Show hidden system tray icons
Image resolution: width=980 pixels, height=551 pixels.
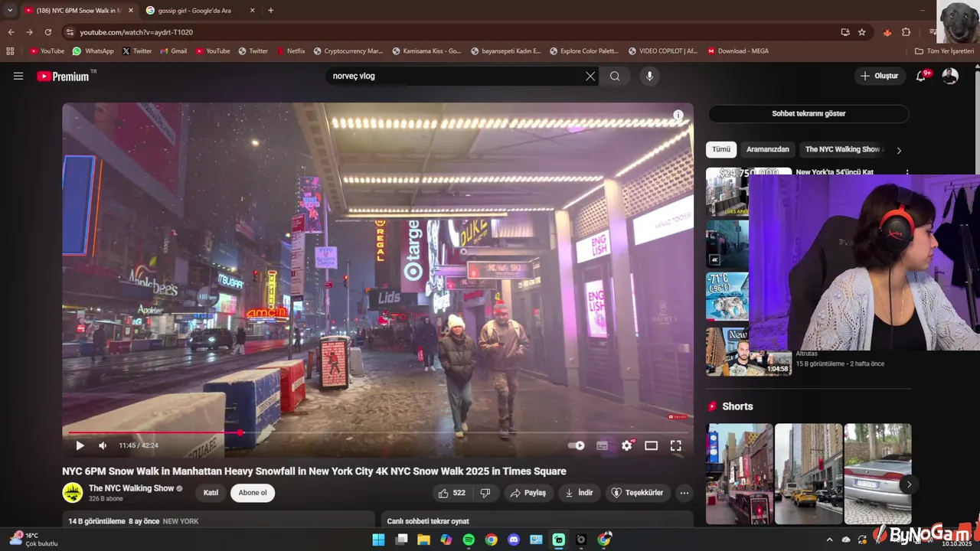click(829, 540)
